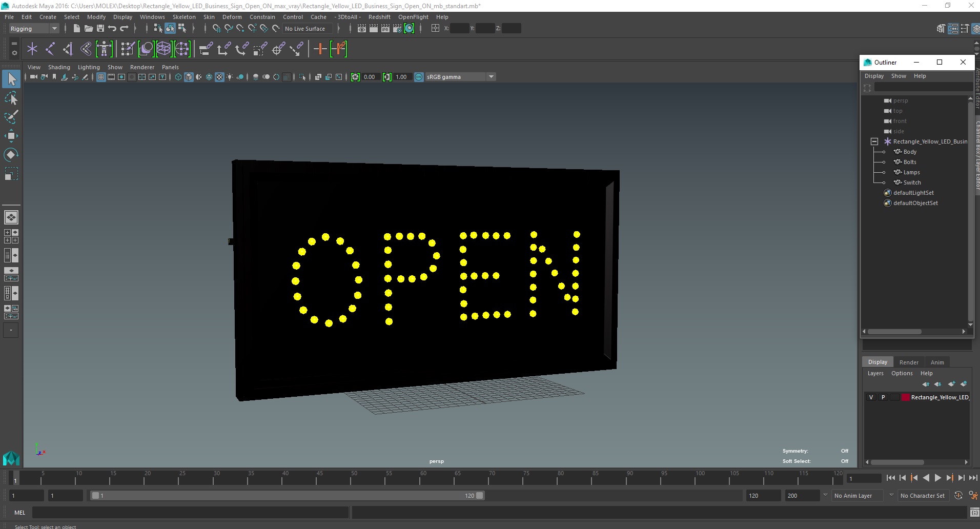The width and height of the screenshot is (980, 529).
Task: Toggle textured display checker icon
Action: pos(219,77)
